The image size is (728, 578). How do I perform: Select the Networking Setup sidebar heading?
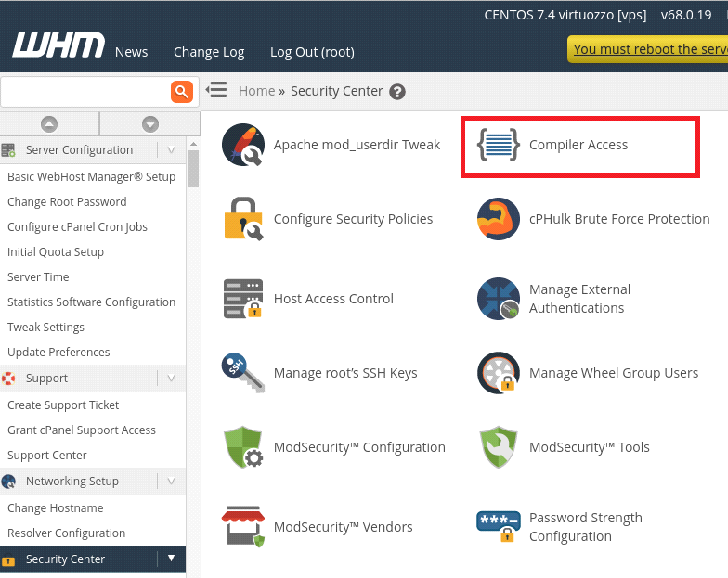click(72, 481)
